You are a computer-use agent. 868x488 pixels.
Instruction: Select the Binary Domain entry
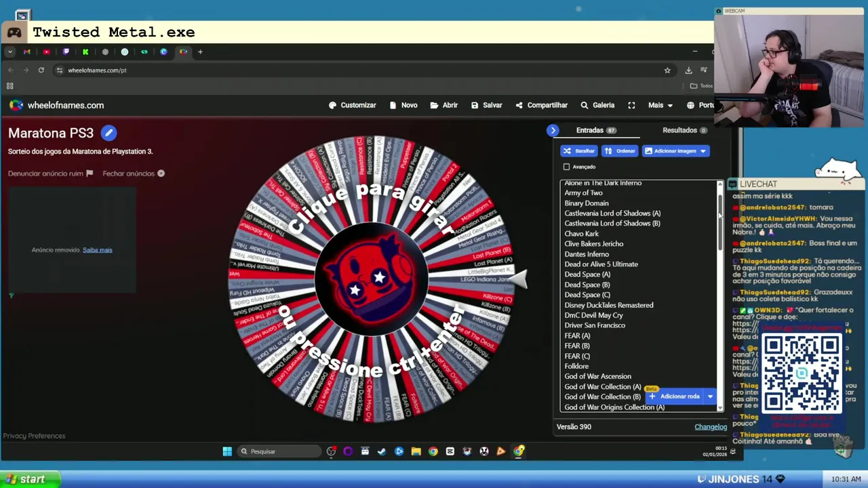(x=587, y=203)
